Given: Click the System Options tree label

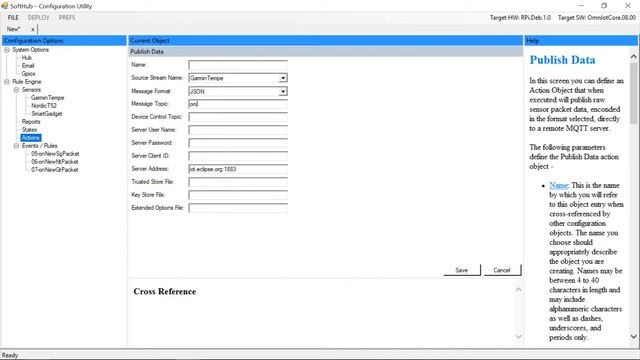Looking at the screenshot, I should coord(31,50).
